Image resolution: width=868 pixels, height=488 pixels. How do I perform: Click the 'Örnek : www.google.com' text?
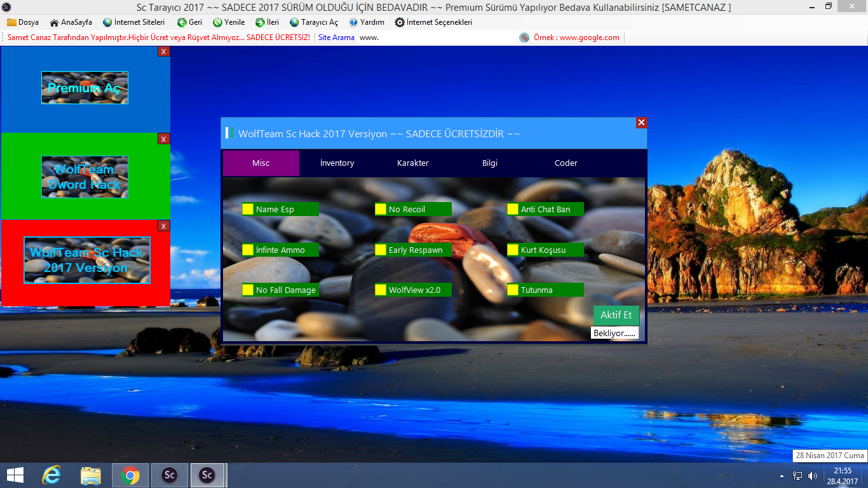[576, 37]
